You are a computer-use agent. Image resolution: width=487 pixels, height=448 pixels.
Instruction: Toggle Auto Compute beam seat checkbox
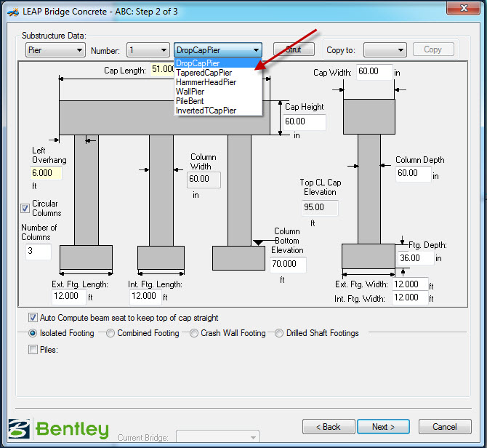point(33,318)
